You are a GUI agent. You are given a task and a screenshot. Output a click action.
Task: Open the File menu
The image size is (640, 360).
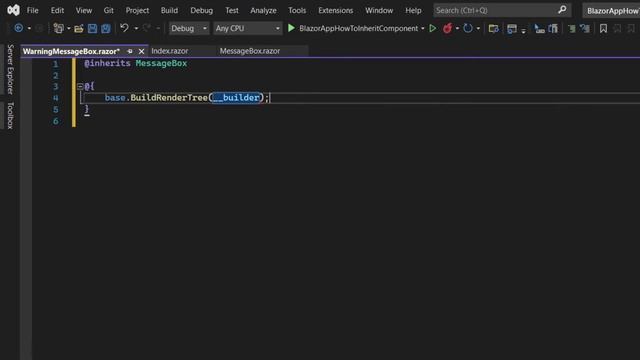click(32, 10)
